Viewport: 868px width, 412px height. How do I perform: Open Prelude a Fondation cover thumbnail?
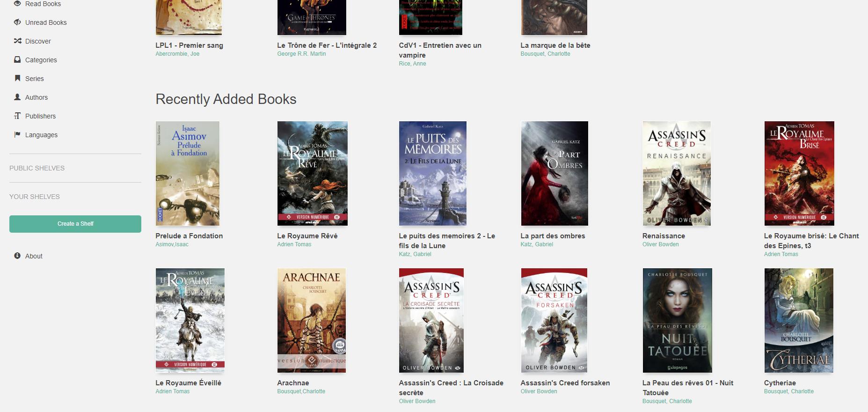tap(188, 174)
